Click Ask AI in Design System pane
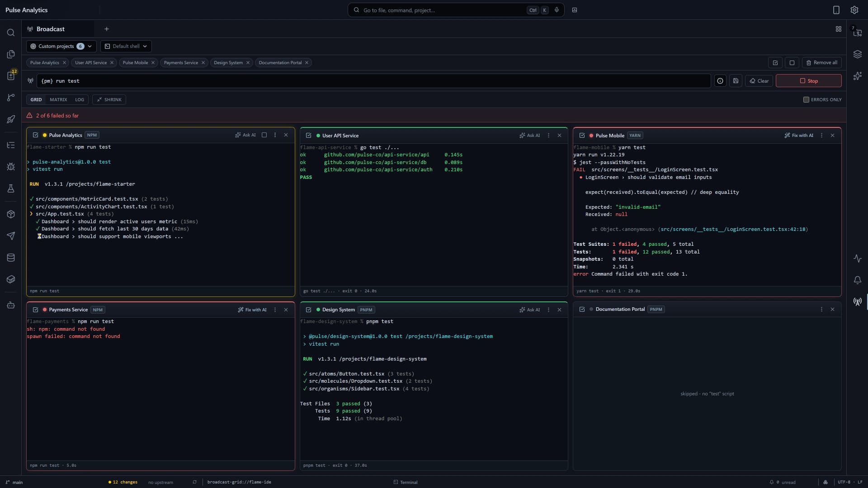868x488 pixels. click(x=529, y=310)
